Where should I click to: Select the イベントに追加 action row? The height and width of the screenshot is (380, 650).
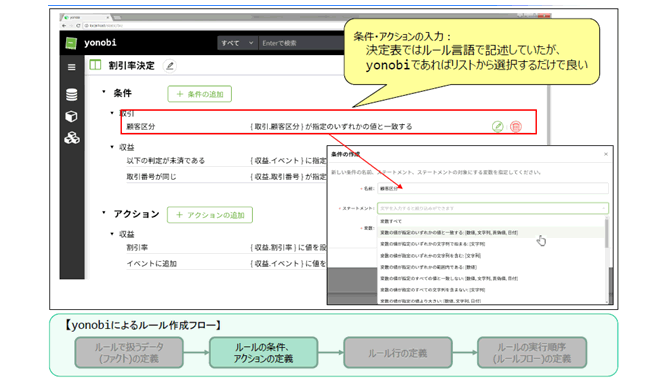point(226,264)
